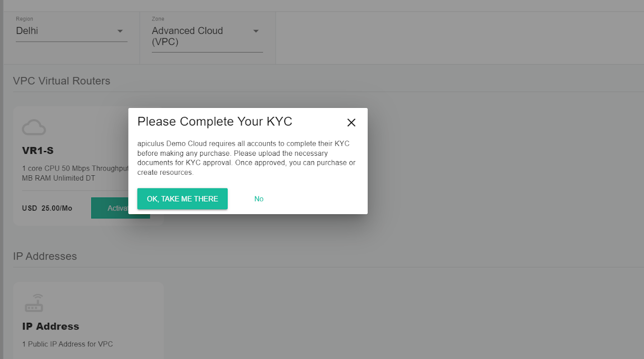Click the router icon on IP Address card

[x=34, y=303]
